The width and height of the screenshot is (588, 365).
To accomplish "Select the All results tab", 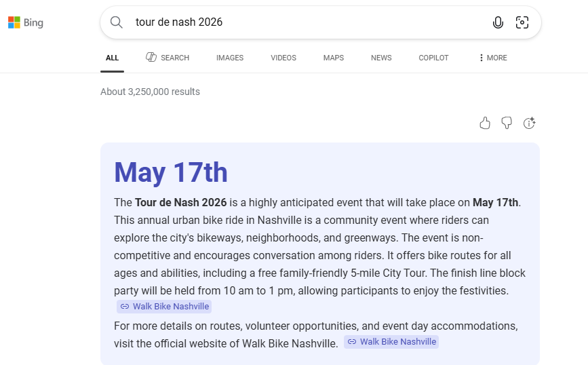I will pyautogui.click(x=113, y=58).
